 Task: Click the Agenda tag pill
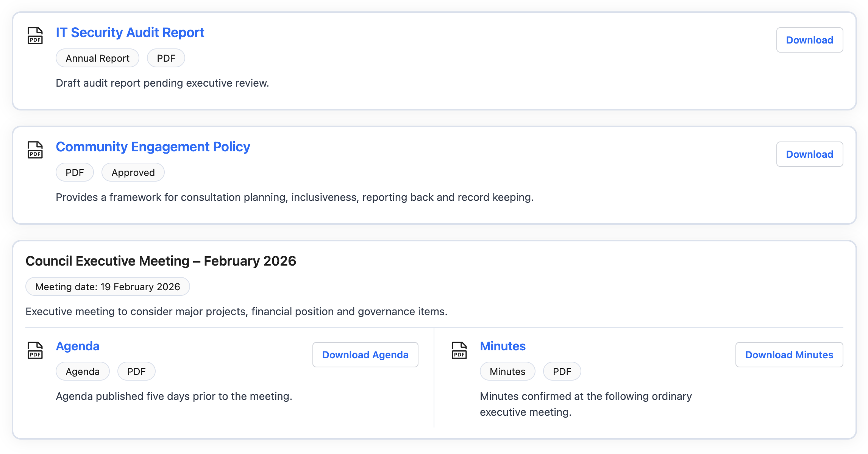click(83, 372)
